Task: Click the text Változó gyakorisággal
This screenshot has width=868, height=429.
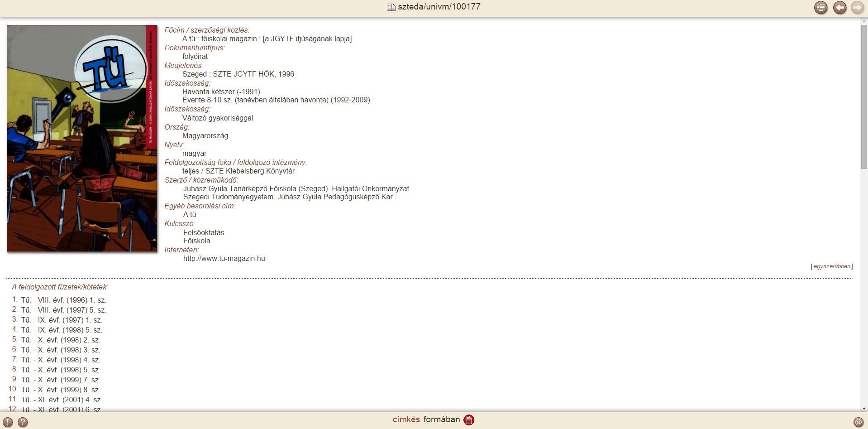Action: 218,118
